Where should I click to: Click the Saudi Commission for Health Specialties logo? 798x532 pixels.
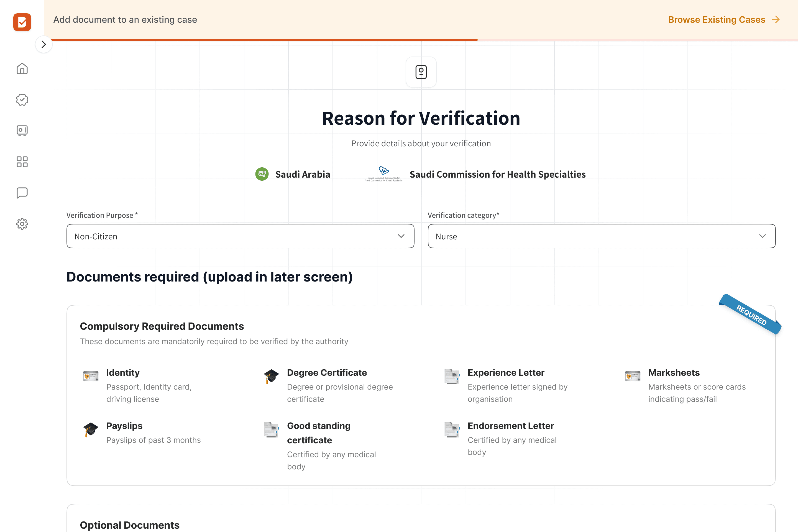384,174
